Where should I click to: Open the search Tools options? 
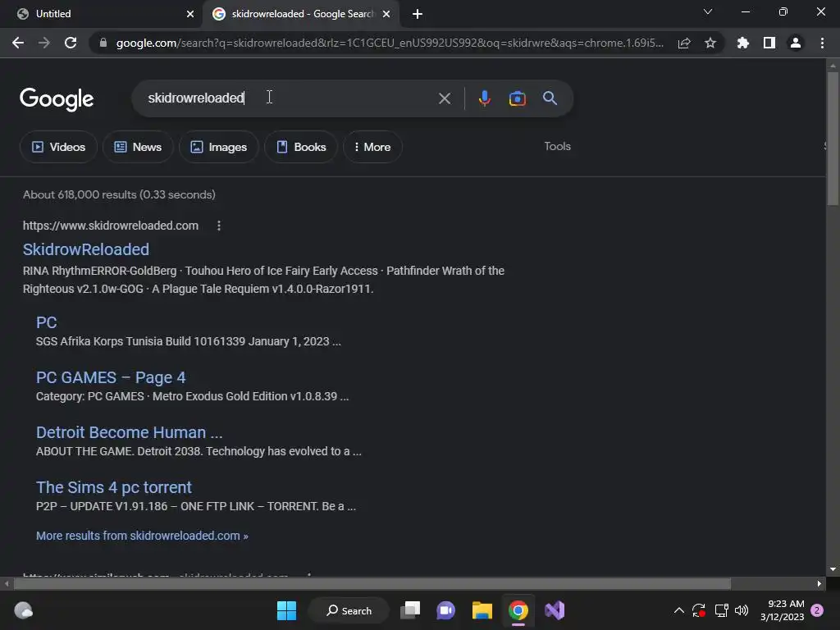pos(557,146)
